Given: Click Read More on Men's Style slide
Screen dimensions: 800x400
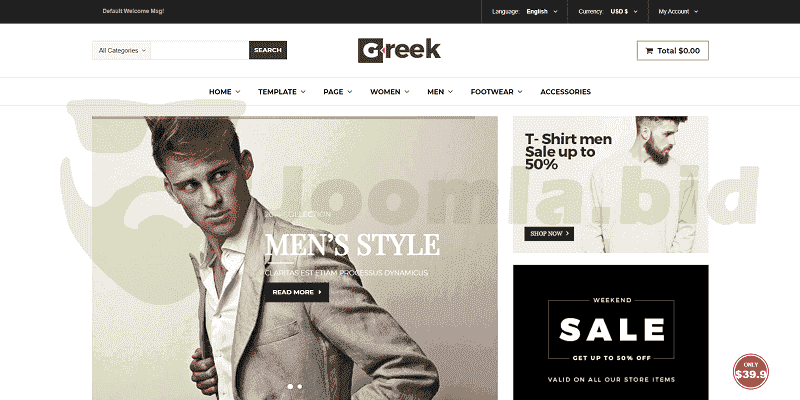Looking at the screenshot, I should click(296, 292).
